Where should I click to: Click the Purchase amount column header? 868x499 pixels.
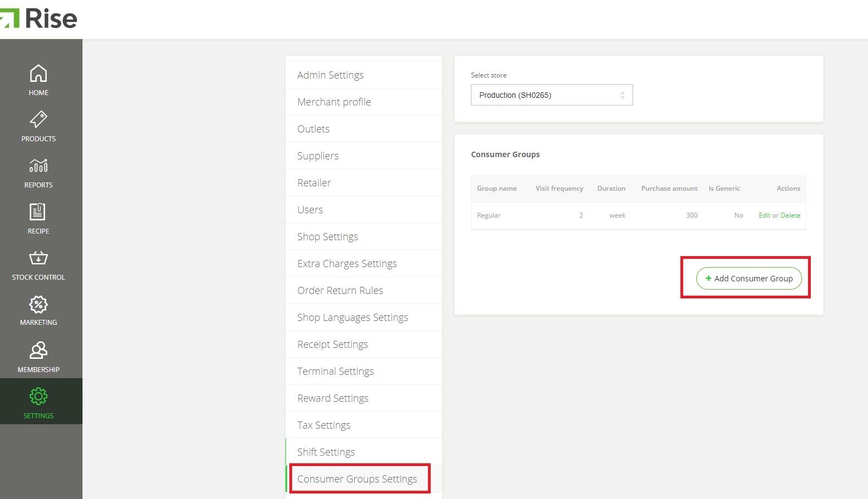click(669, 188)
